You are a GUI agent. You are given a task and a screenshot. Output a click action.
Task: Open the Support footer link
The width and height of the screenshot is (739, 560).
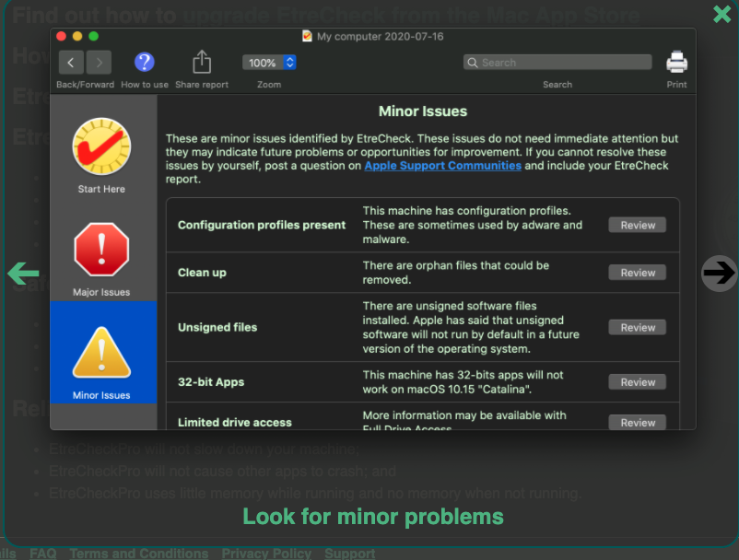(x=350, y=553)
